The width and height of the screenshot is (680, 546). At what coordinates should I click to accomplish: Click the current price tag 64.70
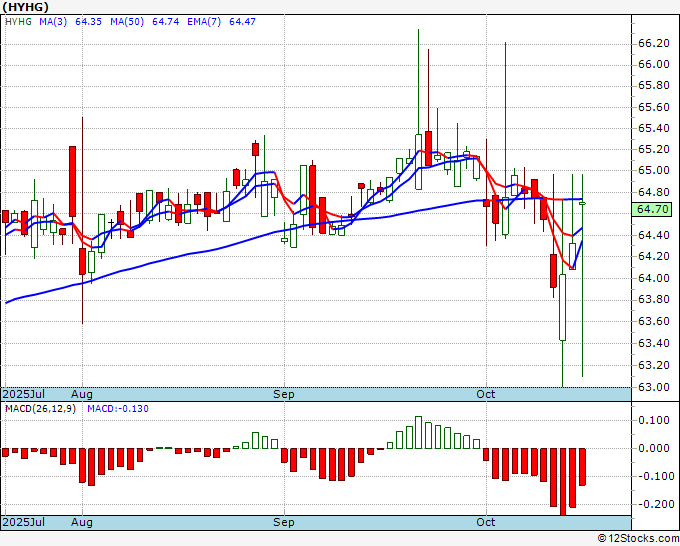(653, 209)
